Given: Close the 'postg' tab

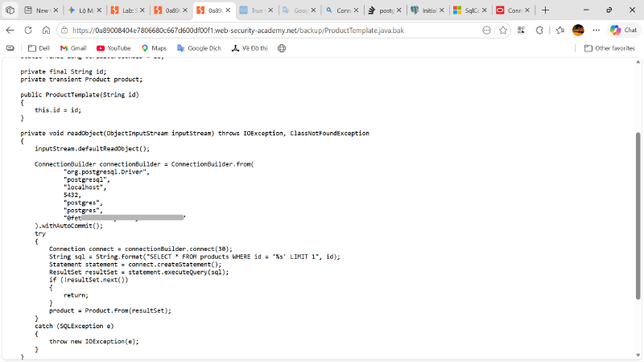Looking at the screenshot, I should click(x=398, y=10).
